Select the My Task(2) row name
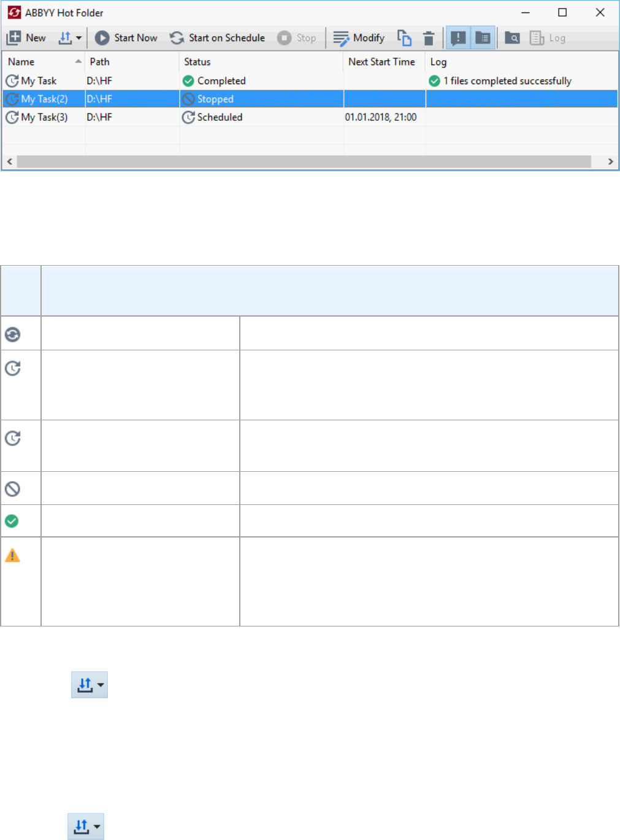 (x=44, y=99)
